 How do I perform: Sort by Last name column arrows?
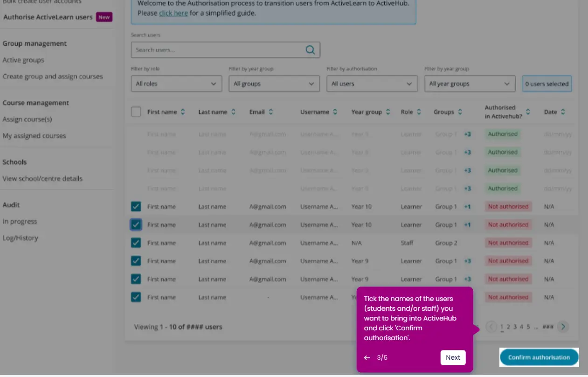pyautogui.click(x=234, y=112)
